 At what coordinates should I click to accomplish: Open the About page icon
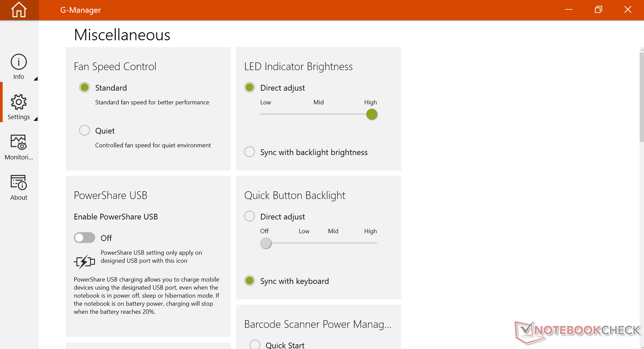pos(19,183)
